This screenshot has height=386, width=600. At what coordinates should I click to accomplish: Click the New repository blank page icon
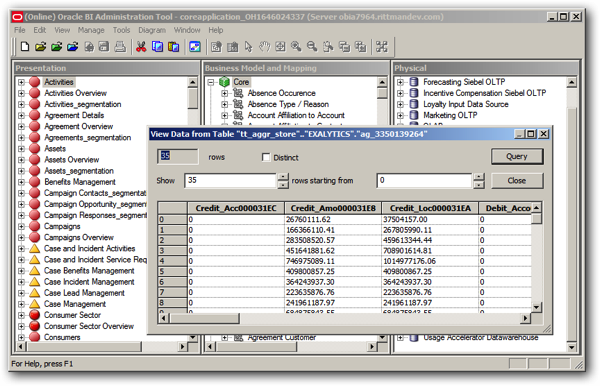25,47
